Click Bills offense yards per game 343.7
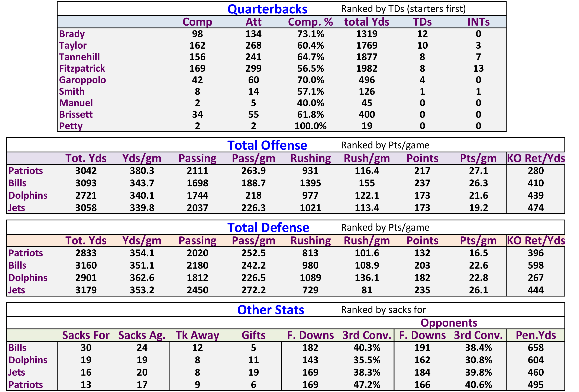 142,183
